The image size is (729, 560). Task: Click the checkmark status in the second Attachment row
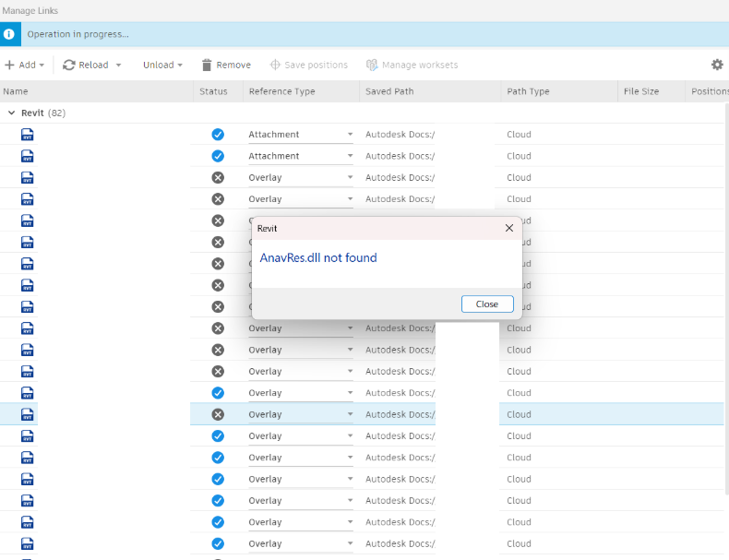[x=218, y=156]
